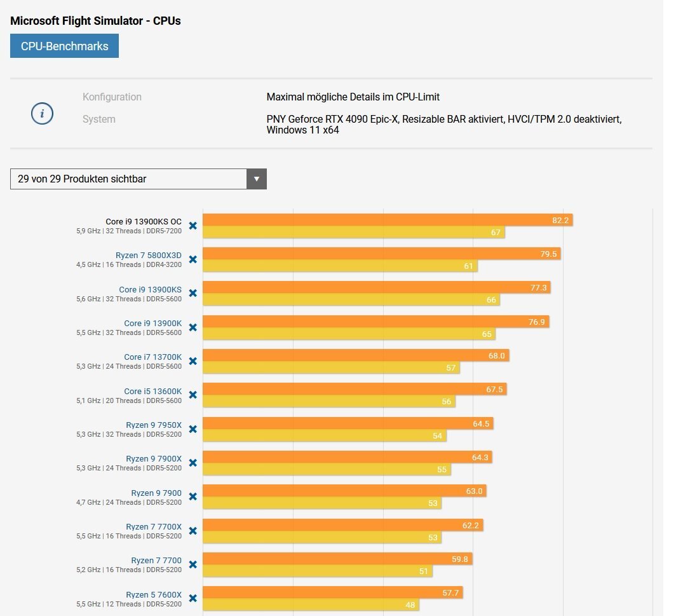
Task: Click the orange 64.5 bar
Action: tap(348, 423)
